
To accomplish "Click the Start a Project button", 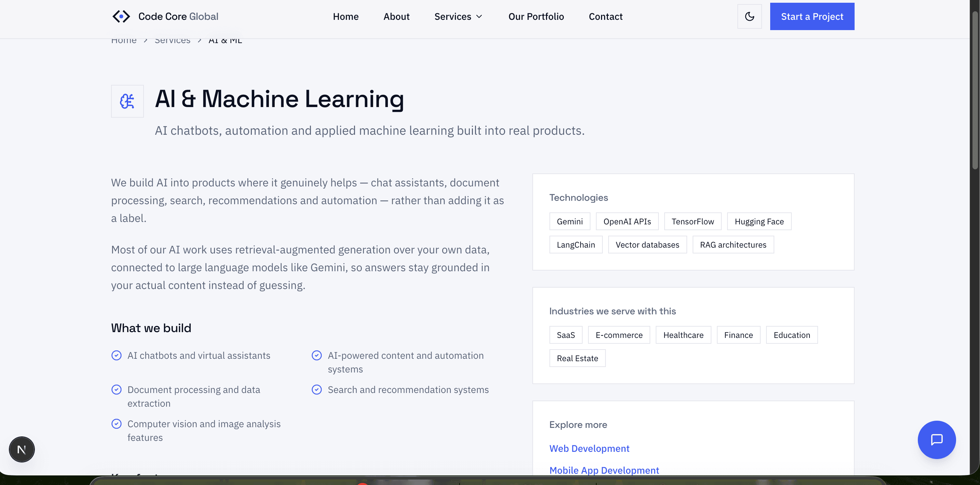I will 812,16.
